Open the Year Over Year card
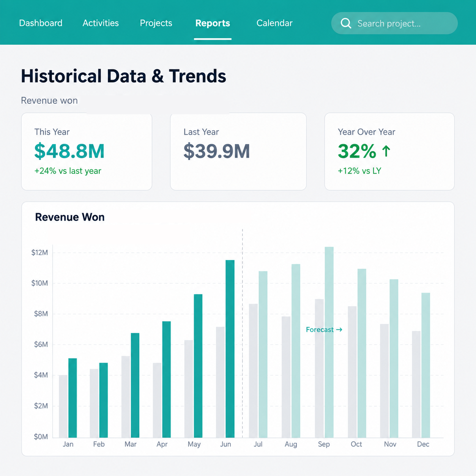Screen dimensions: 476x476 389,151
